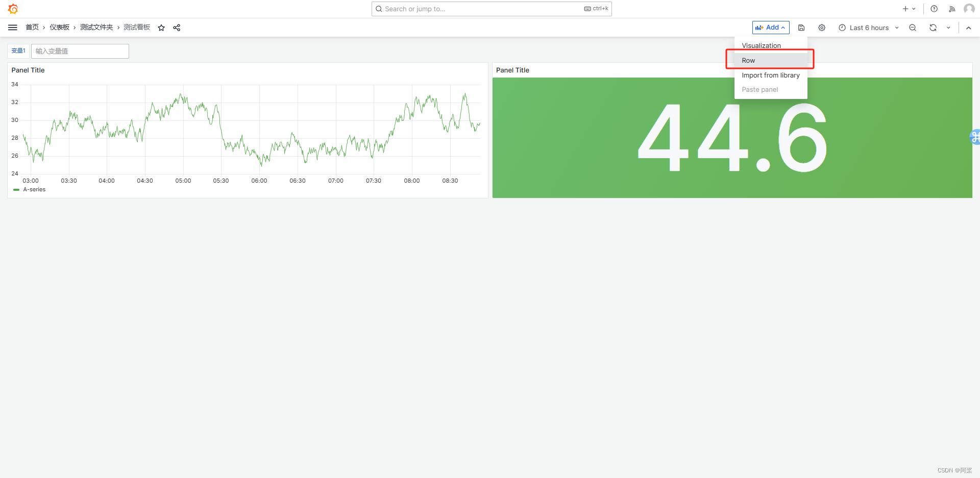Click the Paste panel menu item
This screenshot has width=980, height=478.
(x=771, y=89)
